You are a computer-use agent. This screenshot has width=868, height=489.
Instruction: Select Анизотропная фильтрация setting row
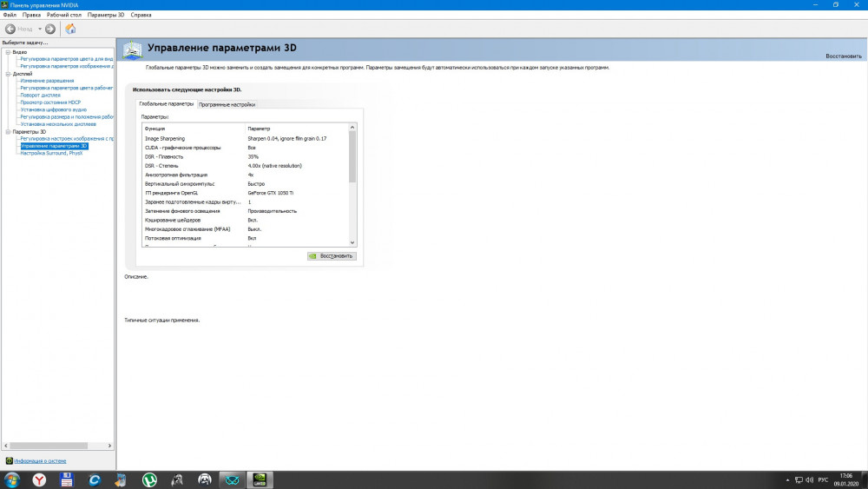click(x=246, y=175)
